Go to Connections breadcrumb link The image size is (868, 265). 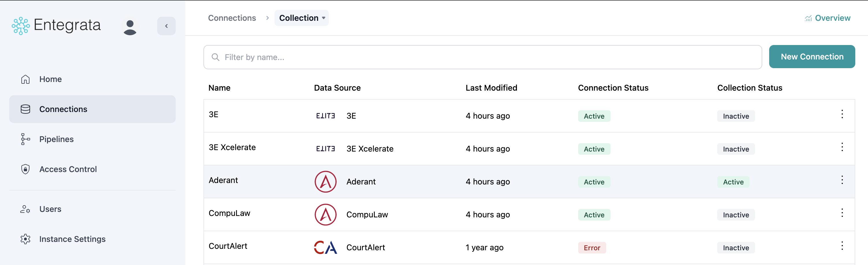(232, 18)
